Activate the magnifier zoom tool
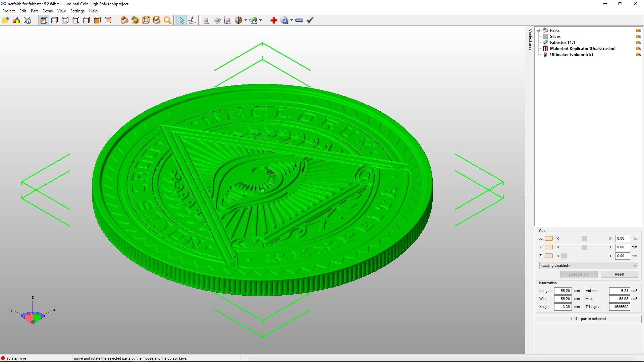This screenshot has height=362, width=644. tap(167, 20)
